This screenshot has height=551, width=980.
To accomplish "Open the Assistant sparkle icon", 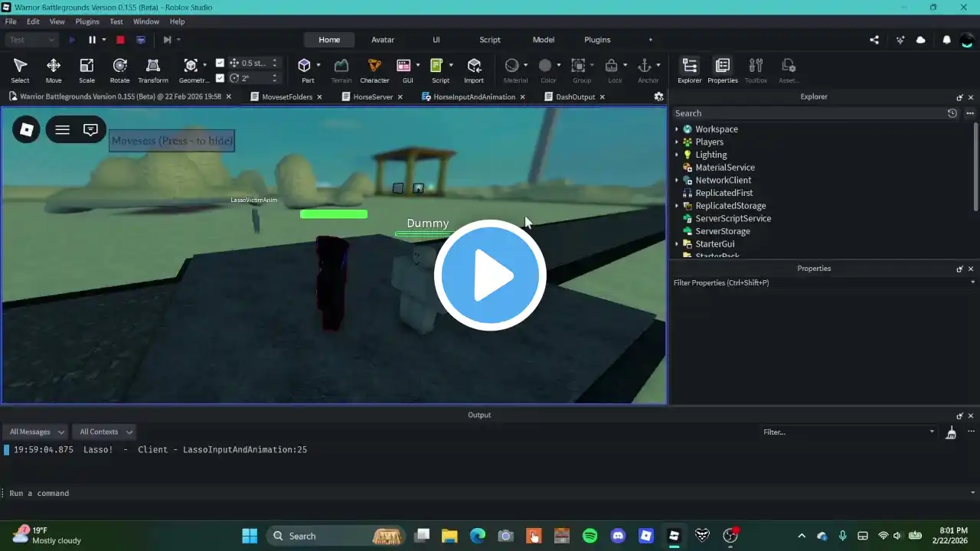I will coord(900,40).
